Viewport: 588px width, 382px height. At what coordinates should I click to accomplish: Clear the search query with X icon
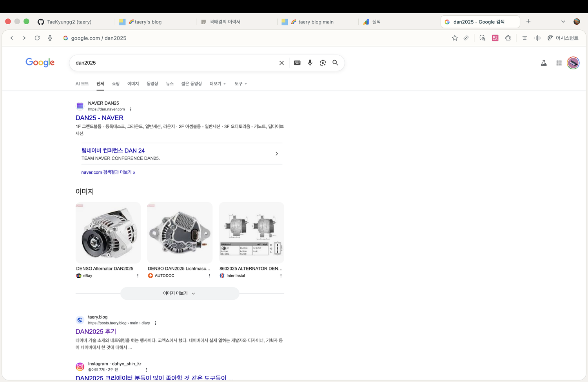281,63
